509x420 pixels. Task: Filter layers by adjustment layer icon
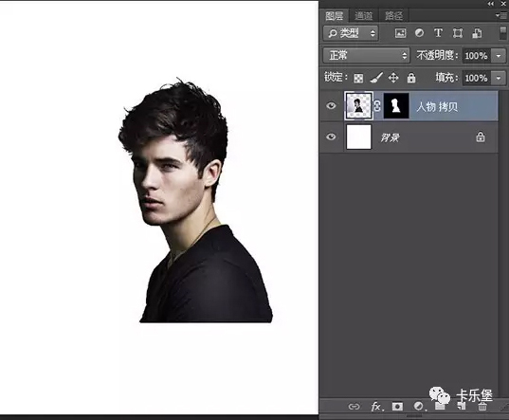click(x=419, y=33)
